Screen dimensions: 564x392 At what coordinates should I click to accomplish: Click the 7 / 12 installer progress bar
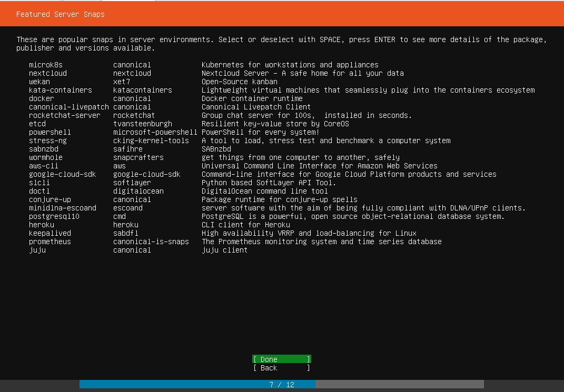click(282, 385)
